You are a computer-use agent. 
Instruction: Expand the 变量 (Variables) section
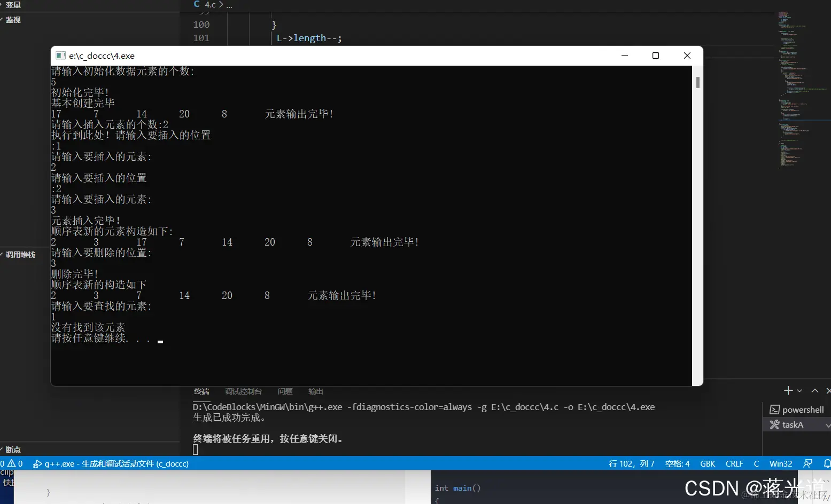point(12,5)
